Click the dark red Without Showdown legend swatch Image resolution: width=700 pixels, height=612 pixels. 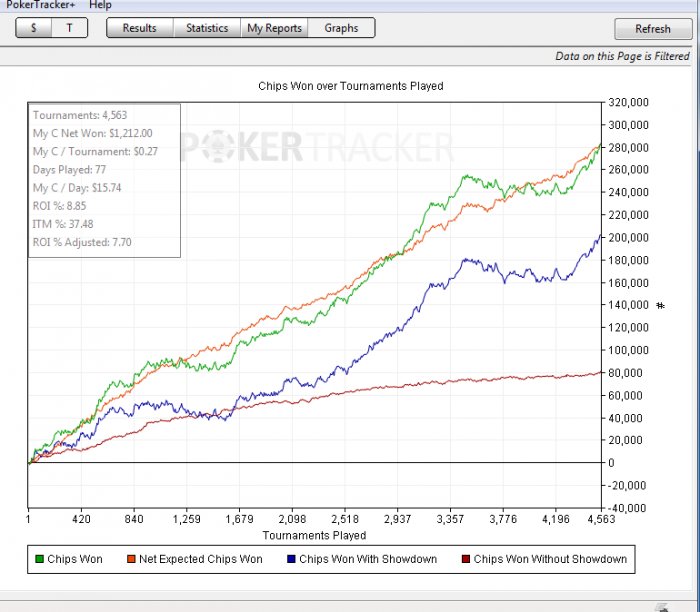click(466, 559)
